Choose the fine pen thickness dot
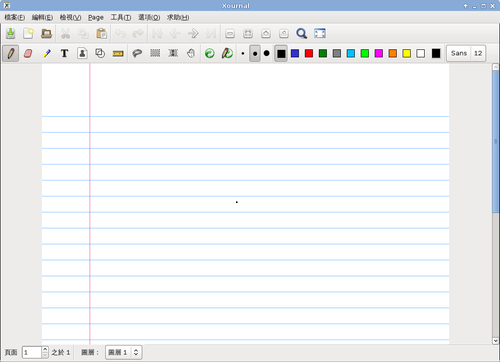 pos(243,53)
